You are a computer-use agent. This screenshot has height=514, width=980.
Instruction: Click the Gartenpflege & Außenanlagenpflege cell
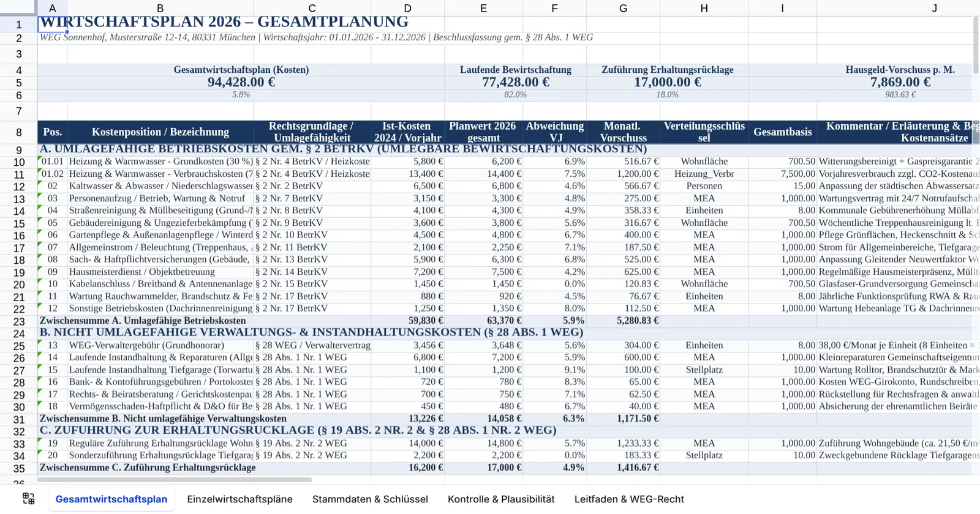click(160, 235)
